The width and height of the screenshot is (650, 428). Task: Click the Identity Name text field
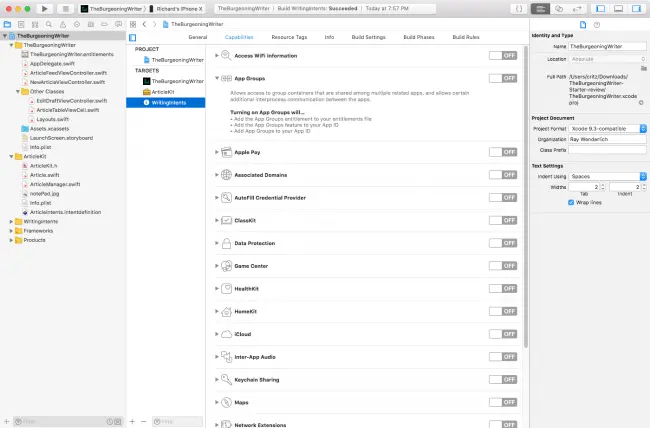point(607,46)
